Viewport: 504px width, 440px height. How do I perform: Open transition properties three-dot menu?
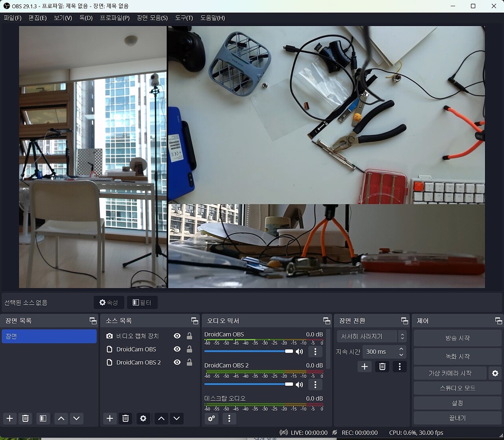tap(400, 367)
